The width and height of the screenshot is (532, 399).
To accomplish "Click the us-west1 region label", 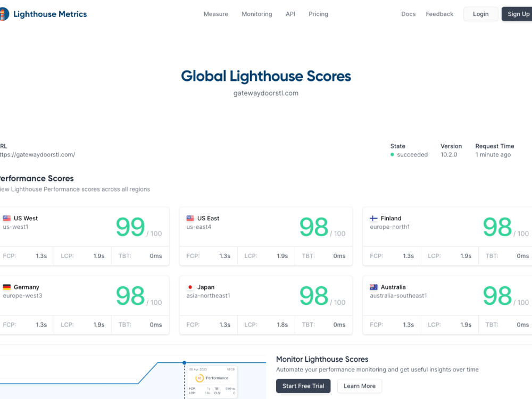I will pos(15,227).
